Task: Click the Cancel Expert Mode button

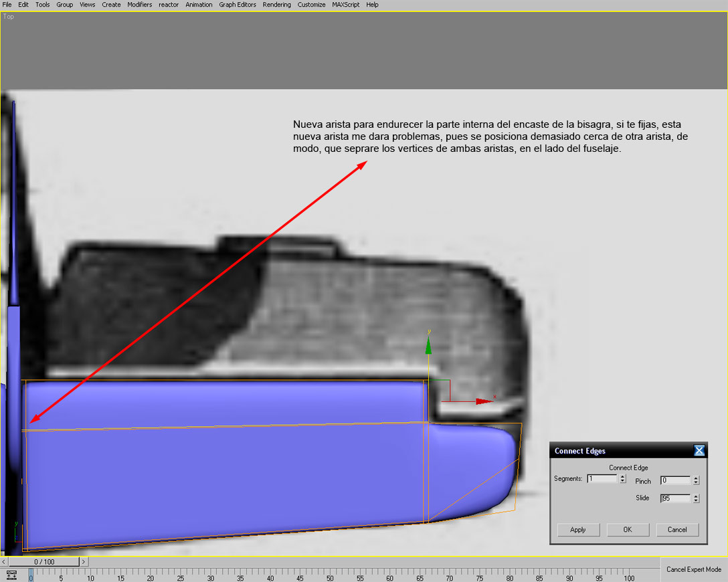Action: 694,569
